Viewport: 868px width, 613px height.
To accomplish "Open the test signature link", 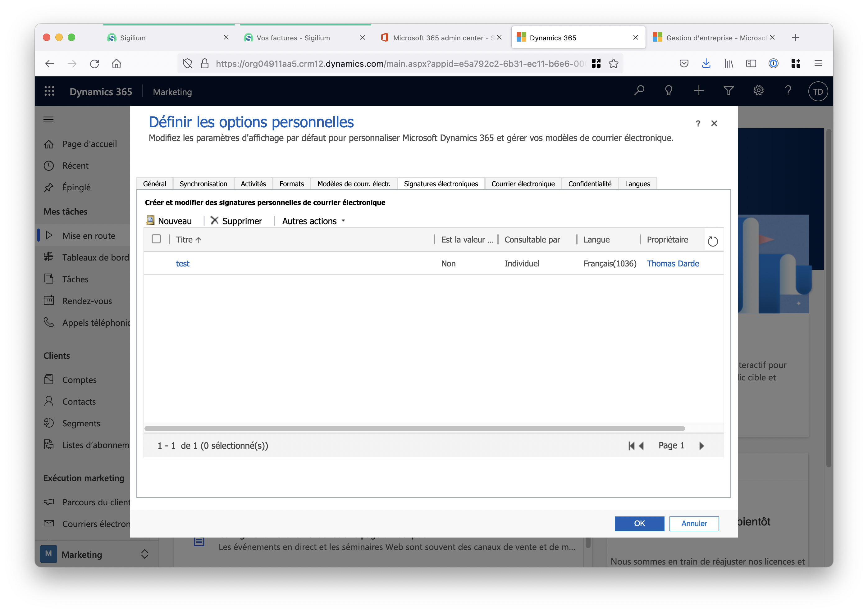I will pyautogui.click(x=183, y=263).
